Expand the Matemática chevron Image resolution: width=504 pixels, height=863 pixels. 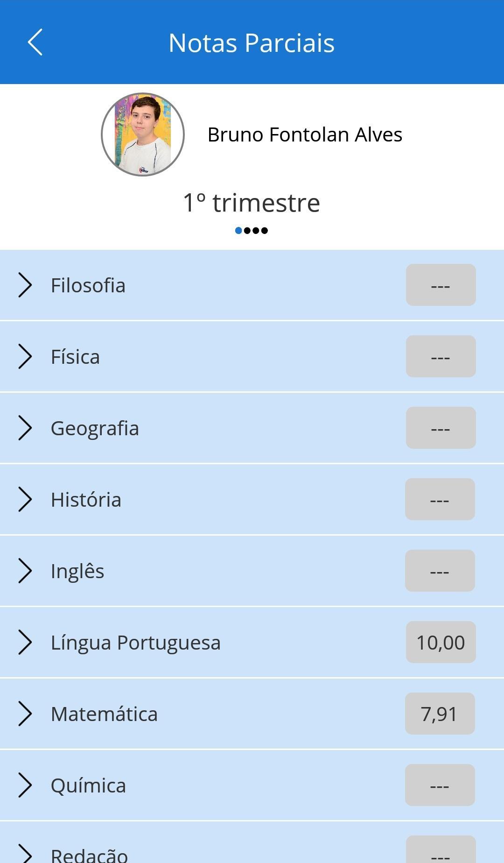tap(25, 714)
